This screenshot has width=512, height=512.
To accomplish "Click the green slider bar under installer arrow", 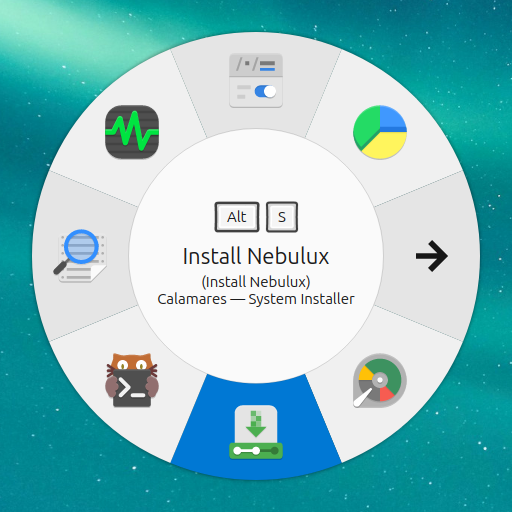I will [256, 451].
